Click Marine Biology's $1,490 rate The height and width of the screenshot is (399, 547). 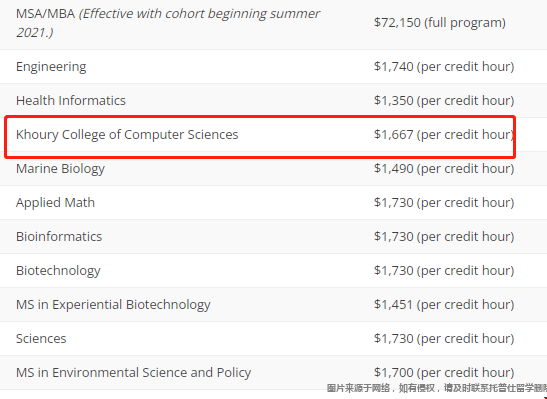coord(444,168)
